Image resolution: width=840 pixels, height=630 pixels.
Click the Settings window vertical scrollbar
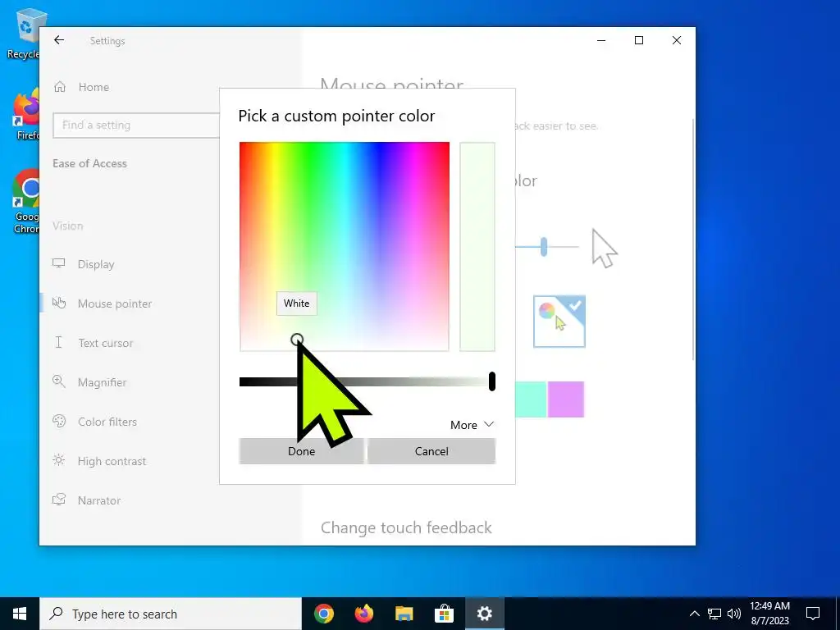coord(693,240)
